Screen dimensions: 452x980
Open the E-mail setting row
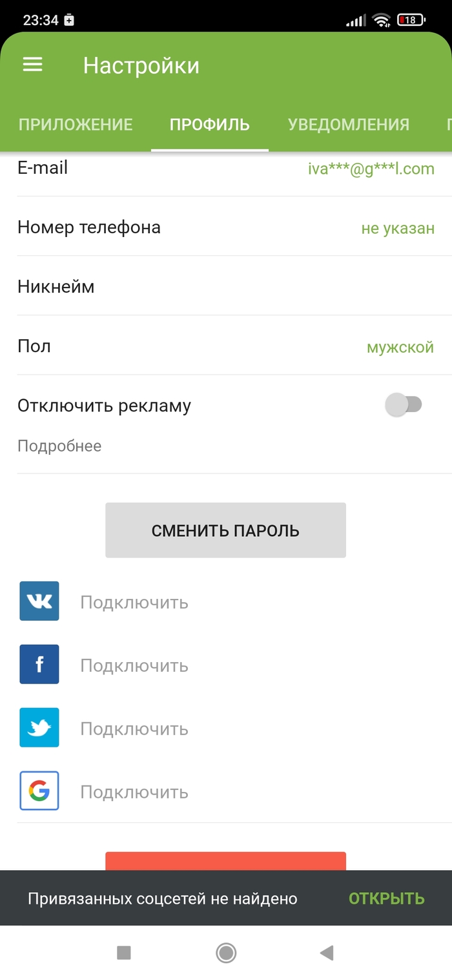pos(226,168)
